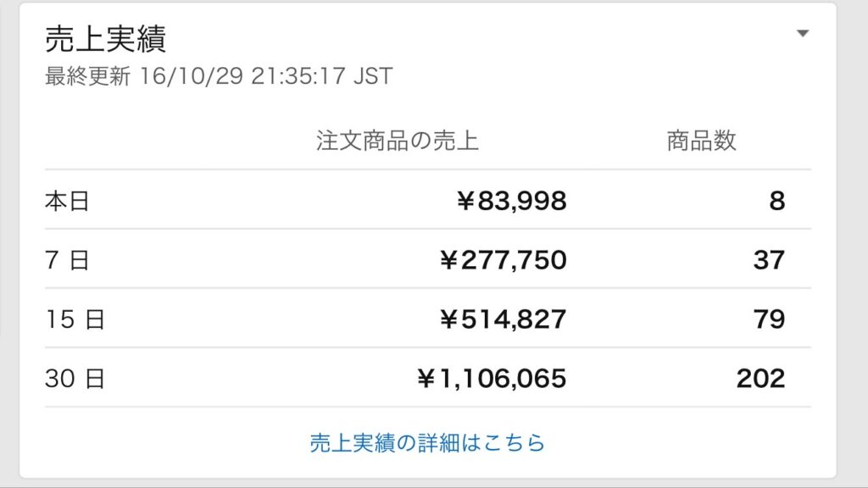This screenshot has width=868, height=488.
Task: Click the date 16/10/29 in the update line
Action: [x=191, y=75]
